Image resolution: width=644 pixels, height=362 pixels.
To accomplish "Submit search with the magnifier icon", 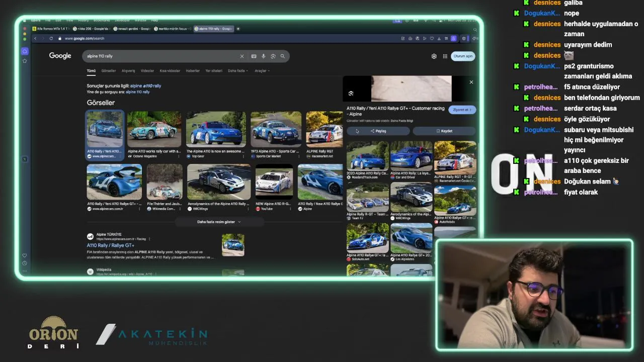I will [283, 56].
